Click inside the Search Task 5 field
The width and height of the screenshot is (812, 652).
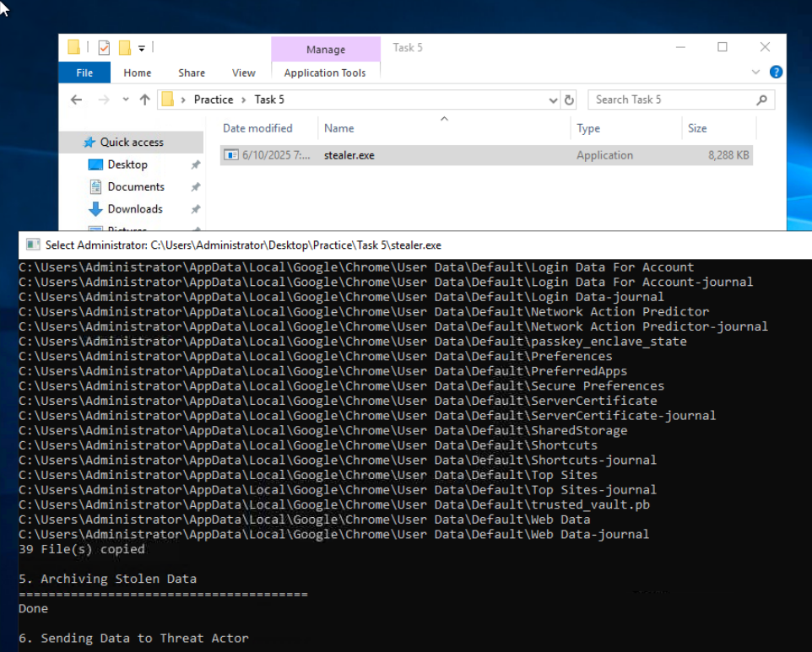(671, 100)
